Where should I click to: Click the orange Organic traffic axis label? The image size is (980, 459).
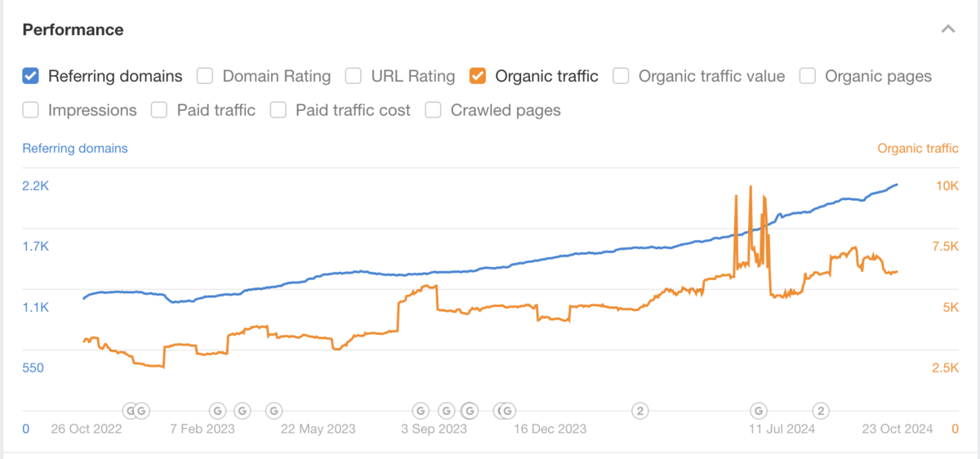point(918,149)
